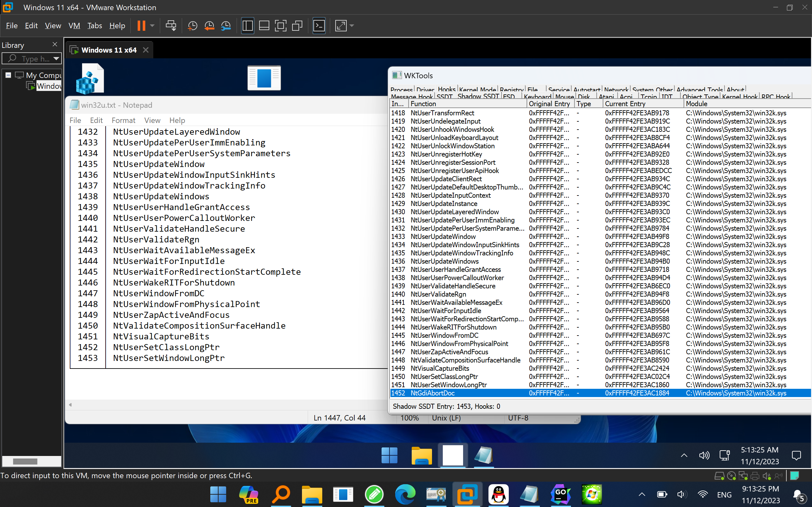Take a snapshot of this virtual machine
This screenshot has height=507, width=812.
click(193, 25)
